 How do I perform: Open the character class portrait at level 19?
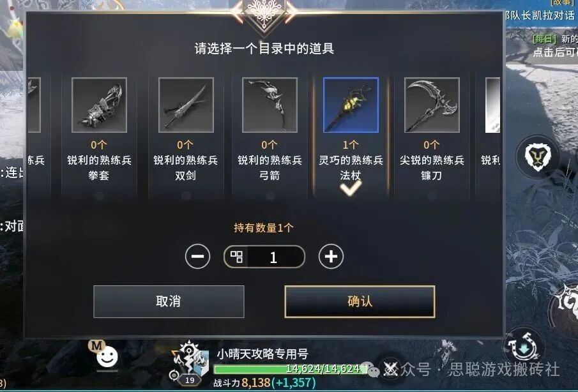pyautogui.click(x=190, y=363)
